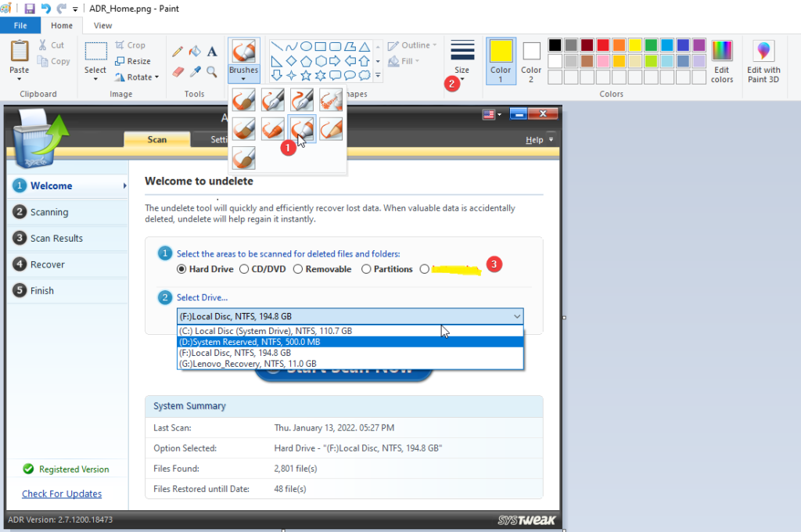Pick the black color swatch
Viewport: 801px width, 532px height.
[x=555, y=45]
